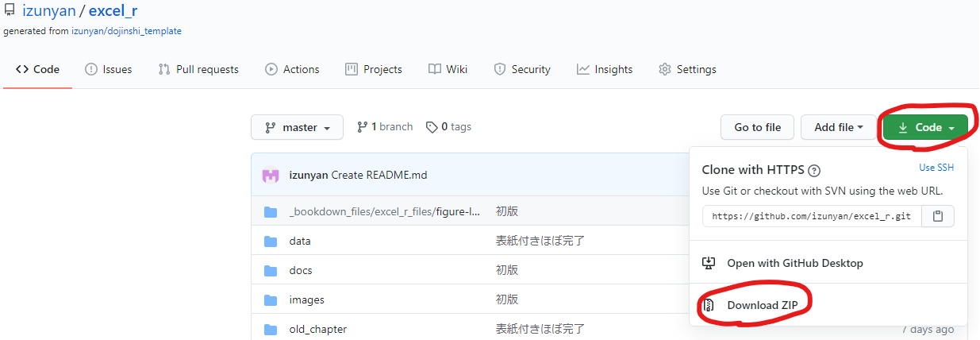Screen dimensions: 980x340
Task: Open repository Settings tab
Action: point(687,69)
